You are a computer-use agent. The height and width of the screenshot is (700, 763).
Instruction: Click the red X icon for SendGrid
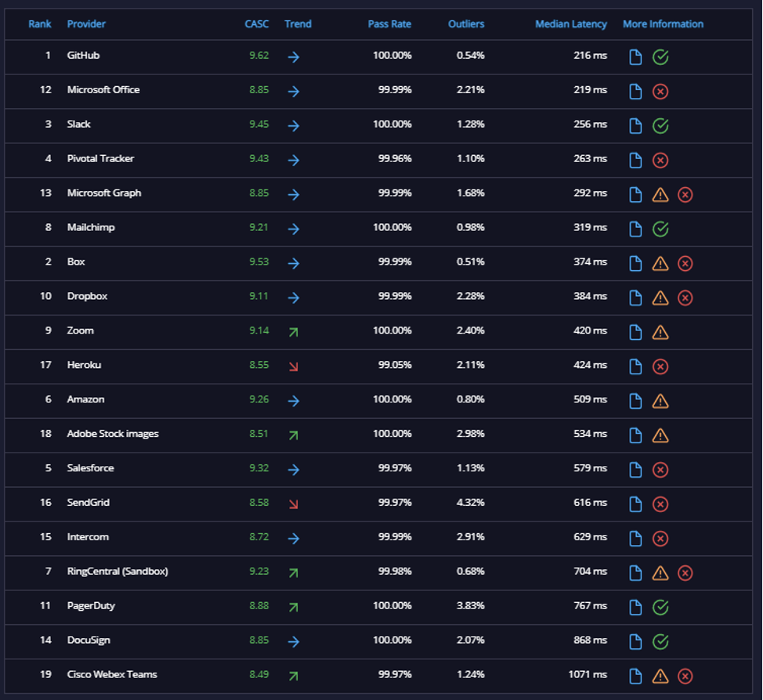click(660, 504)
